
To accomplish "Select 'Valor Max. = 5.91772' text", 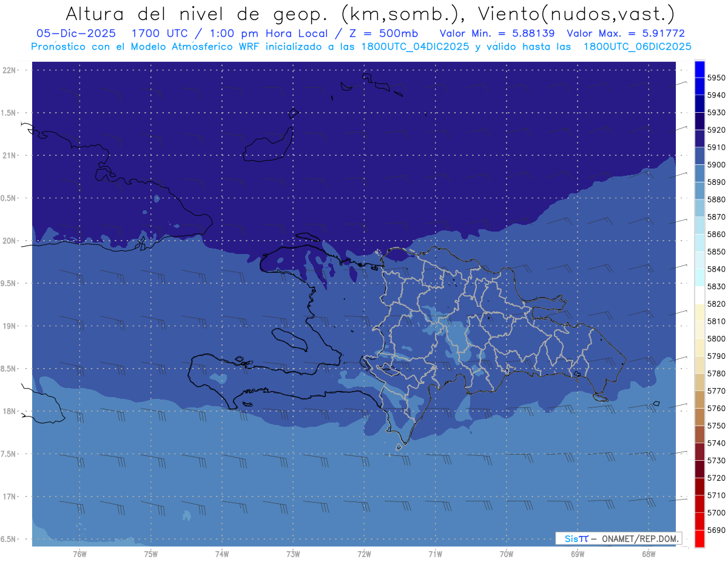I will pos(625,34).
